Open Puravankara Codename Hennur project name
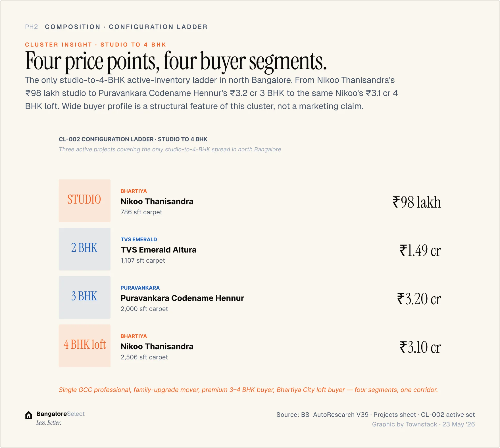The height and width of the screenshot is (448, 500). (182, 298)
